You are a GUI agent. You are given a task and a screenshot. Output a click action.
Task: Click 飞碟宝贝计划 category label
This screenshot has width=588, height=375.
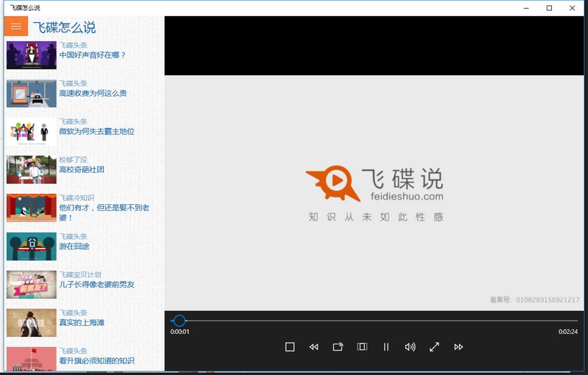click(x=80, y=275)
